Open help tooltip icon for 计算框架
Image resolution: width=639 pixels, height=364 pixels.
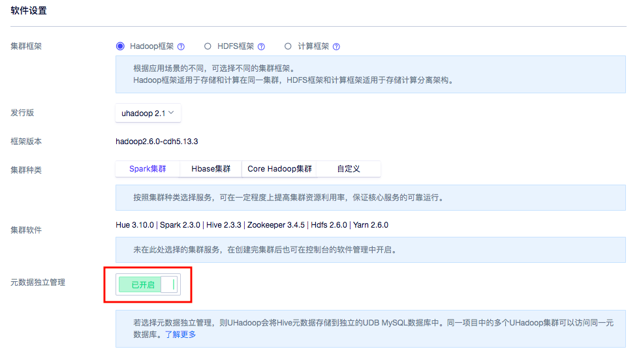(x=336, y=47)
